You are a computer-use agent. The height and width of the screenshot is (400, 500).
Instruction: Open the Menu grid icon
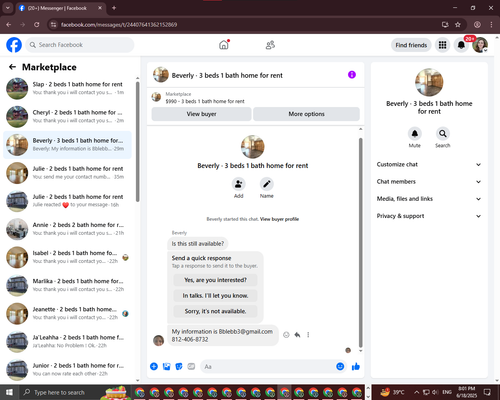(442, 45)
